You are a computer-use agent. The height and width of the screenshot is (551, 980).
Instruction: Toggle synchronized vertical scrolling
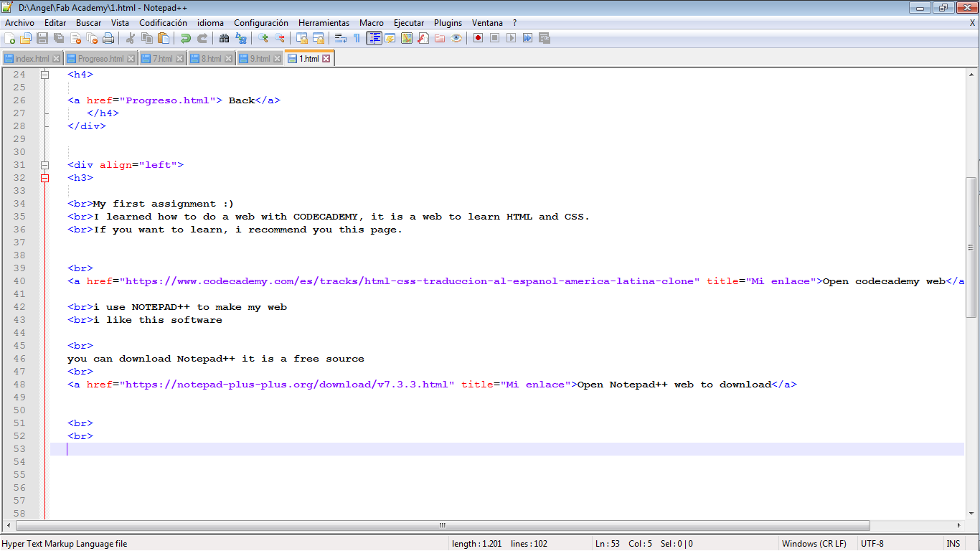click(x=302, y=38)
